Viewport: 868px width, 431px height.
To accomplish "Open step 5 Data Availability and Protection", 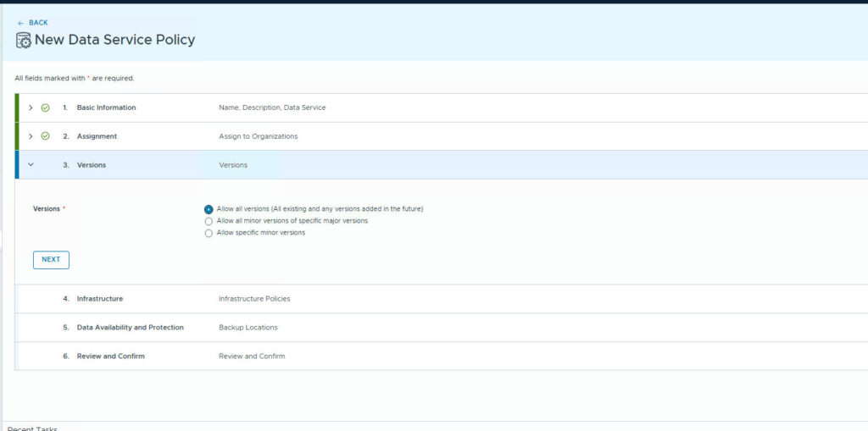I will coord(130,328).
